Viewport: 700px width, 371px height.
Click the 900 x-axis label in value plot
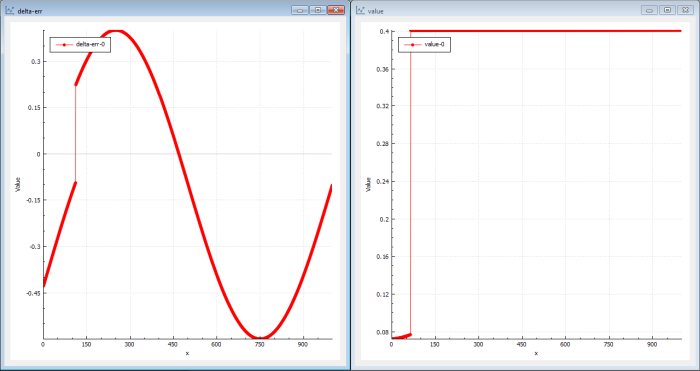653,345
